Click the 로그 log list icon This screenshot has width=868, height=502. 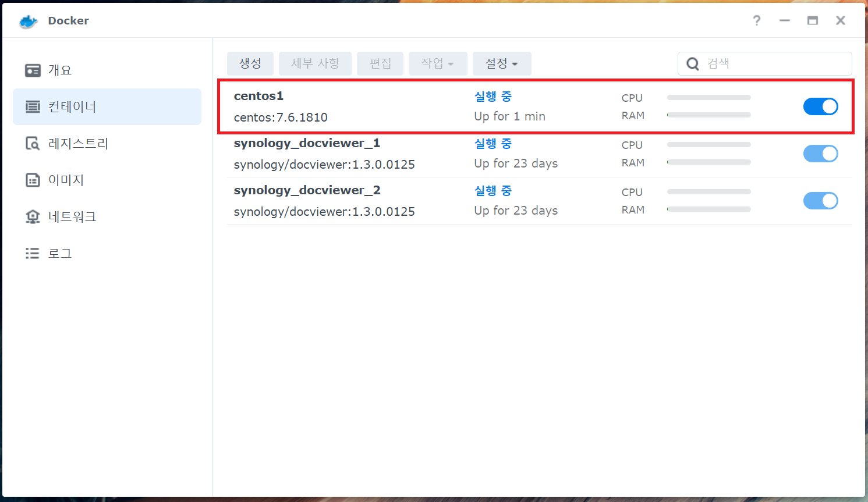pos(33,254)
